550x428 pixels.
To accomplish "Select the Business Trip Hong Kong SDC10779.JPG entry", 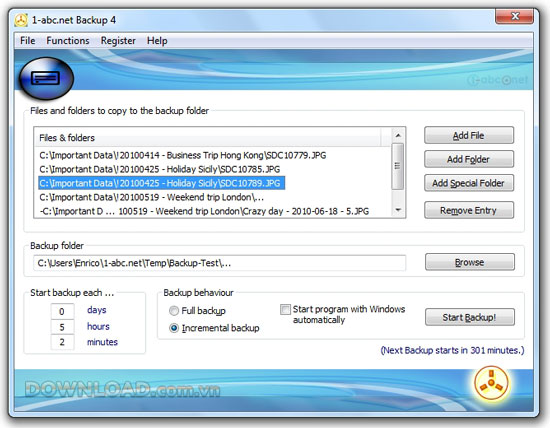I will pyautogui.click(x=183, y=155).
